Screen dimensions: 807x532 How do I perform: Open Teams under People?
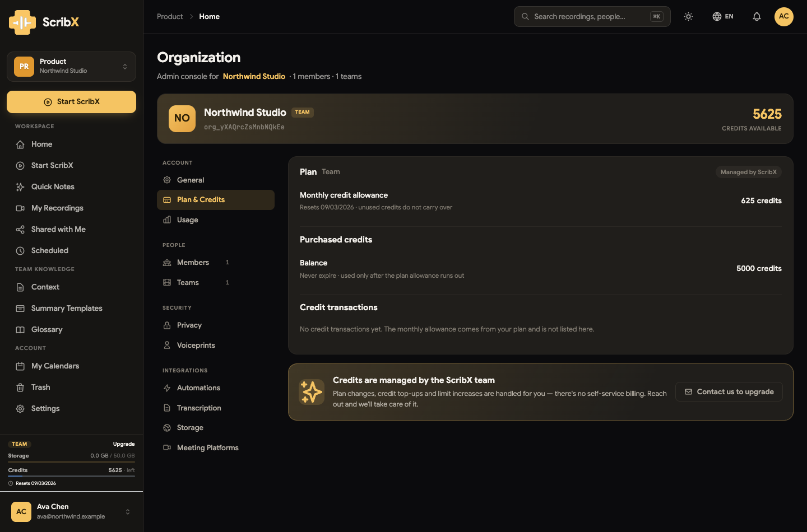(x=216, y=283)
